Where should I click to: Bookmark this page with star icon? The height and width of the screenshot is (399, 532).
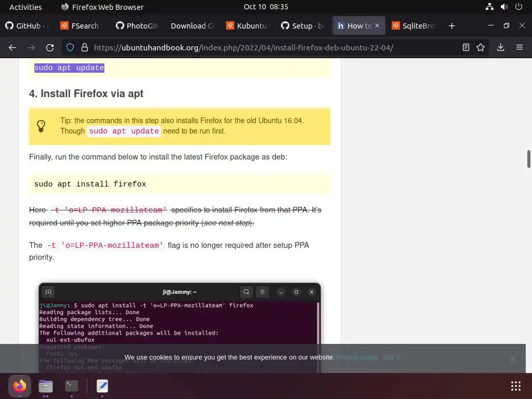tap(481, 47)
